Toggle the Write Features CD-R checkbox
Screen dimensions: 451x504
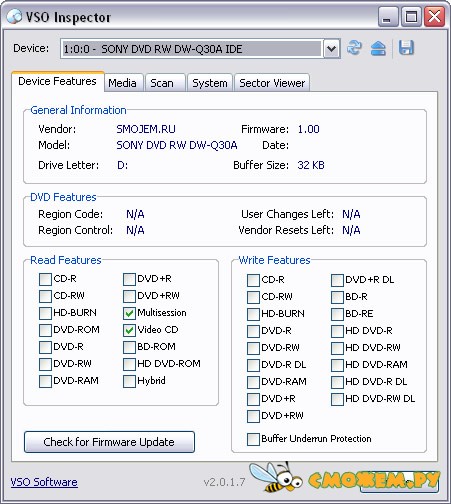click(x=253, y=280)
